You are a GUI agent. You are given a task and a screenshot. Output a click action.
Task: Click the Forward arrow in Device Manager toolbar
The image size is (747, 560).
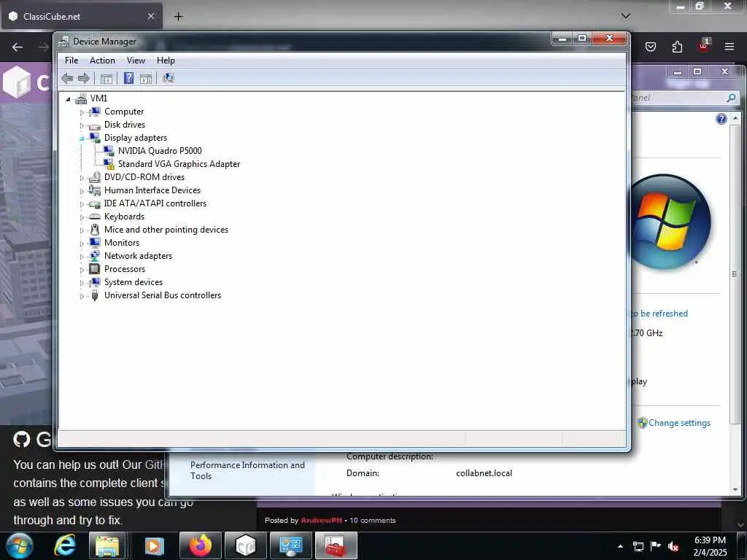pos(84,78)
